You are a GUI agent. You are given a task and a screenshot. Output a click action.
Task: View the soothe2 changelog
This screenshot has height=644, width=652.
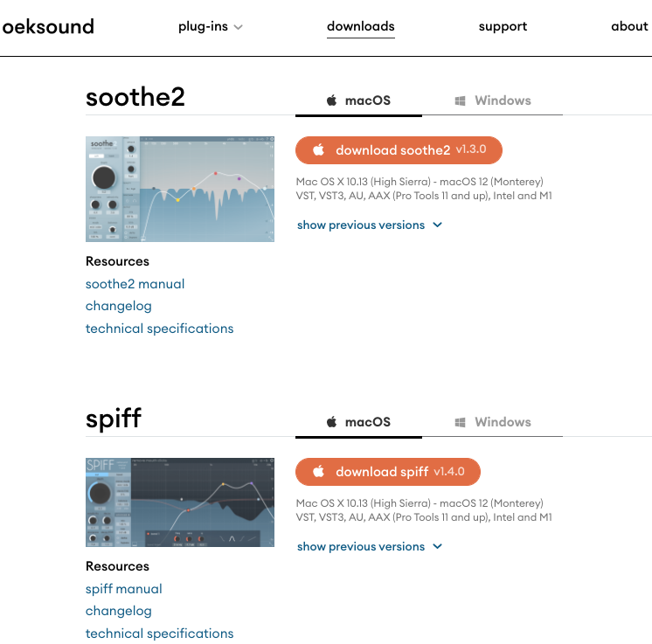point(119,306)
